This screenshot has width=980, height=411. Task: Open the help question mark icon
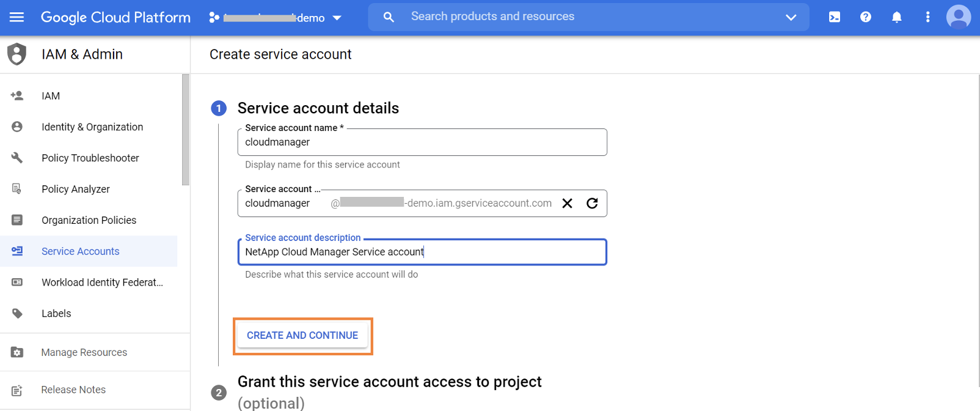tap(865, 17)
